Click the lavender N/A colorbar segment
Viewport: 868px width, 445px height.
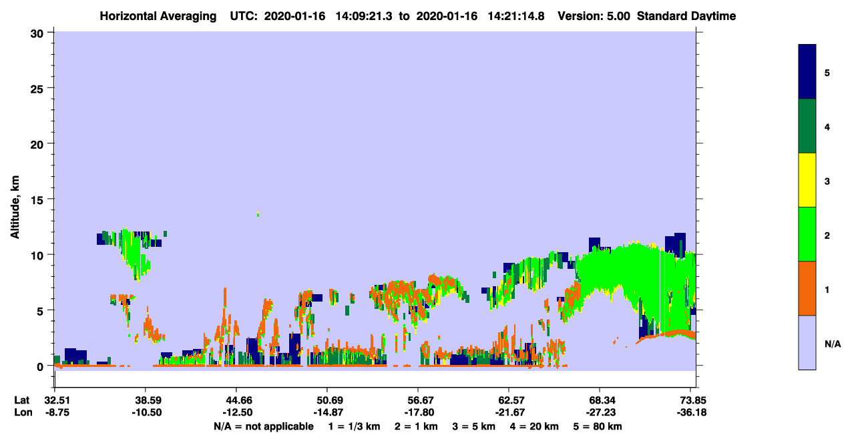click(807, 342)
